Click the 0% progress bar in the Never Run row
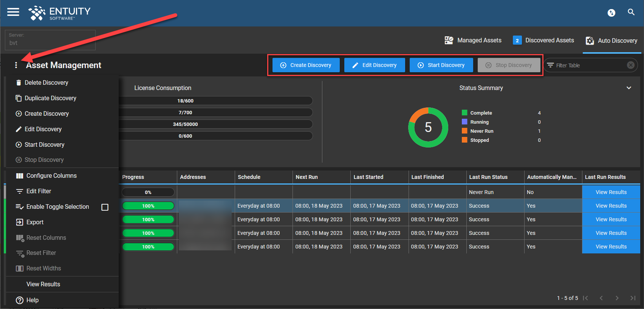The width and height of the screenshot is (644, 309). (x=148, y=192)
